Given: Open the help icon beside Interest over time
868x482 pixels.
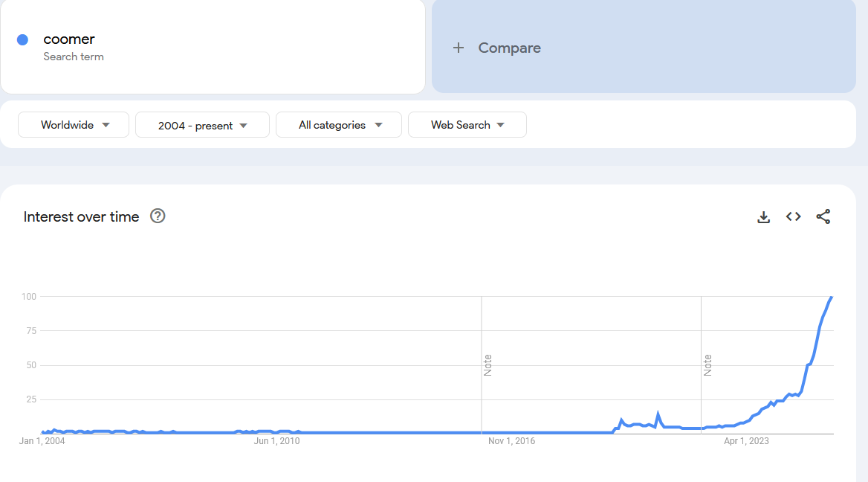Looking at the screenshot, I should 158,216.
